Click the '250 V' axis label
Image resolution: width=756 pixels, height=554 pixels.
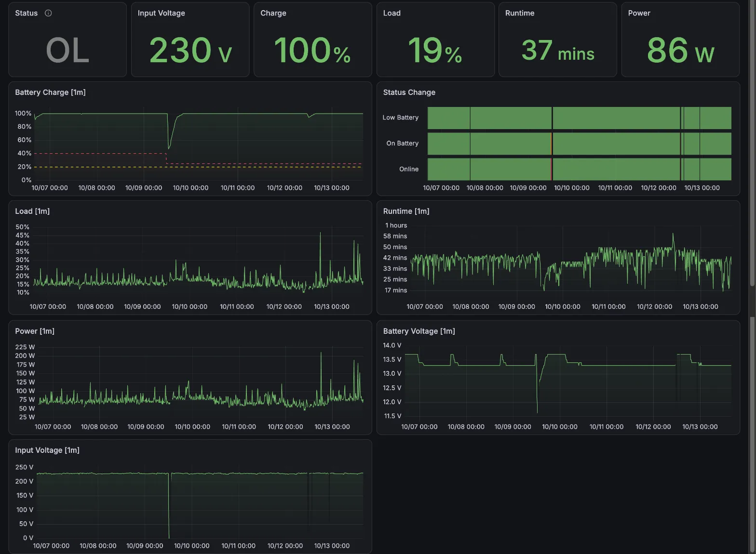24,467
